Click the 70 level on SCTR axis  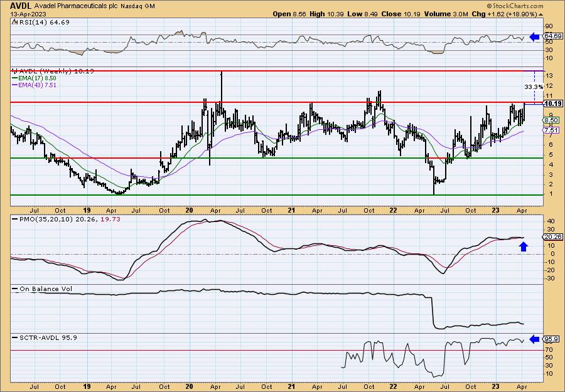coord(549,349)
